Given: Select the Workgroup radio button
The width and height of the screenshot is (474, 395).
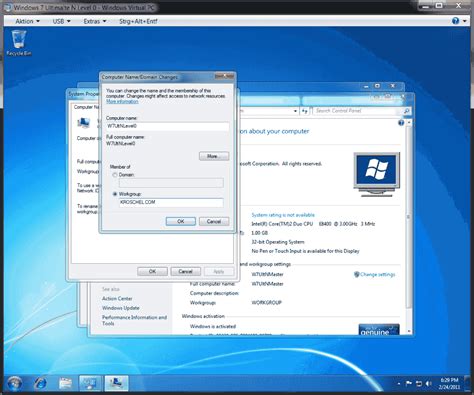Looking at the screenshot, I should (115, 194).
